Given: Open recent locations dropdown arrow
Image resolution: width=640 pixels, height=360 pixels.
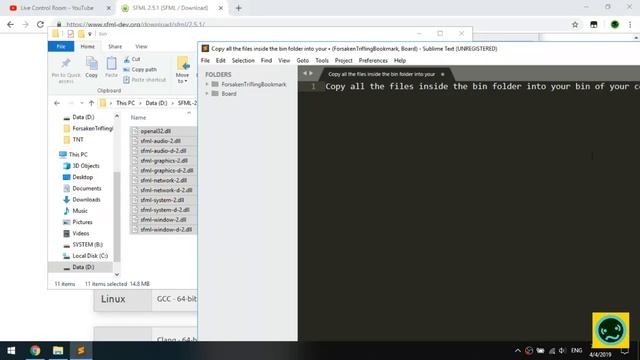Looking at the screenshot, I should pos(82,103).
